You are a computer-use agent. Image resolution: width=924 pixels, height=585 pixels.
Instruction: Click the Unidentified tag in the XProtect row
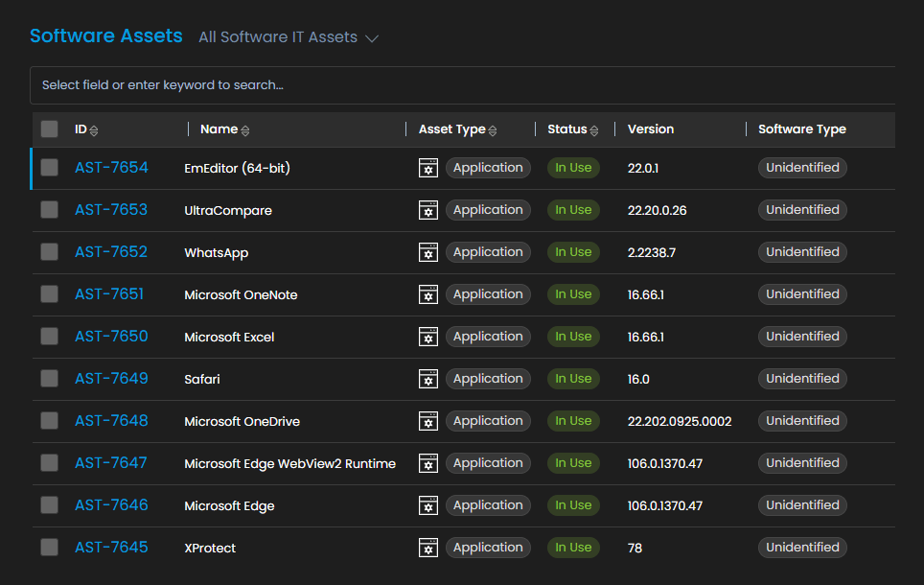point(802,547)
